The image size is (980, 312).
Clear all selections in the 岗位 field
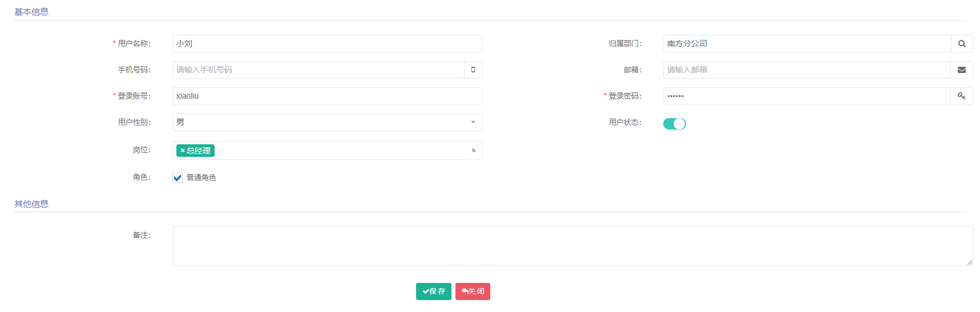click(x=474, y=151)
